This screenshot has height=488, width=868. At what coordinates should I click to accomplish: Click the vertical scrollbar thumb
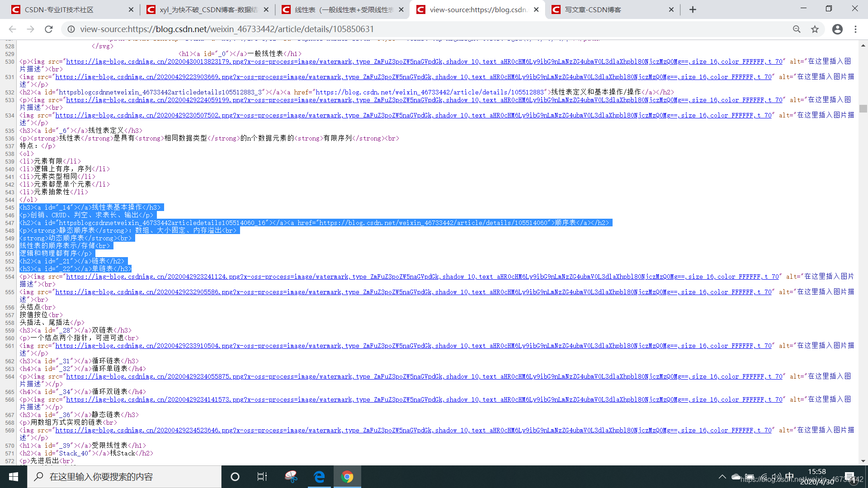tap(863, 108)
